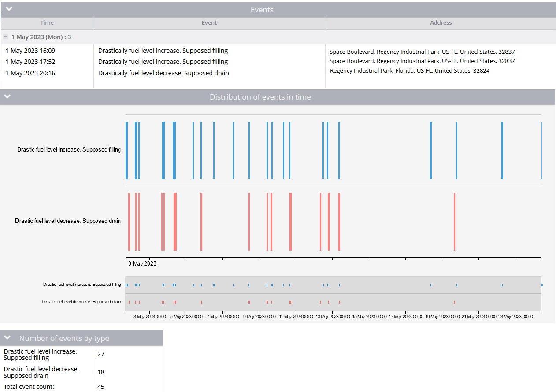Select the supposed drain event at 20:16
Viewport: 556px width, 392px height.
click(163, 73)
